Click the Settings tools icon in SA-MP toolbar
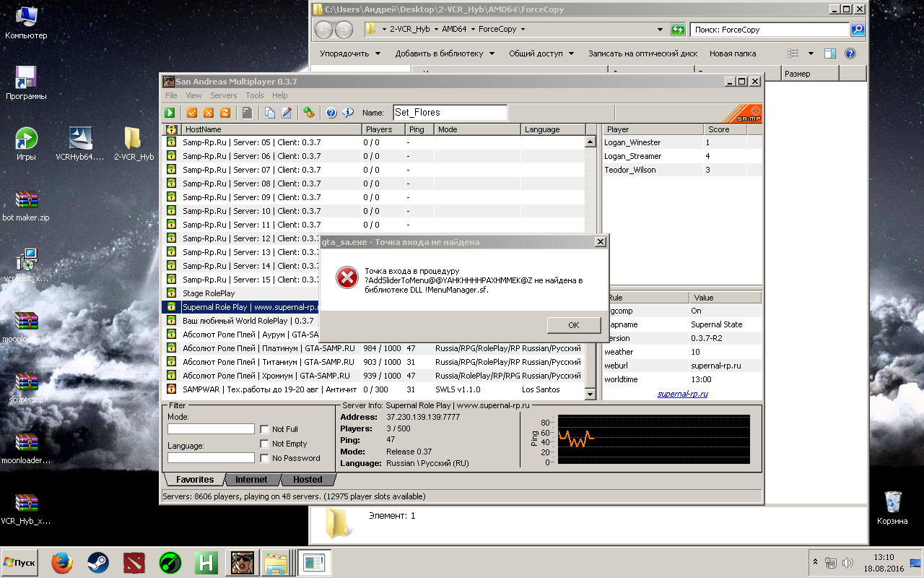This screenshot has width=924, height=578. (x=309, y=113)
